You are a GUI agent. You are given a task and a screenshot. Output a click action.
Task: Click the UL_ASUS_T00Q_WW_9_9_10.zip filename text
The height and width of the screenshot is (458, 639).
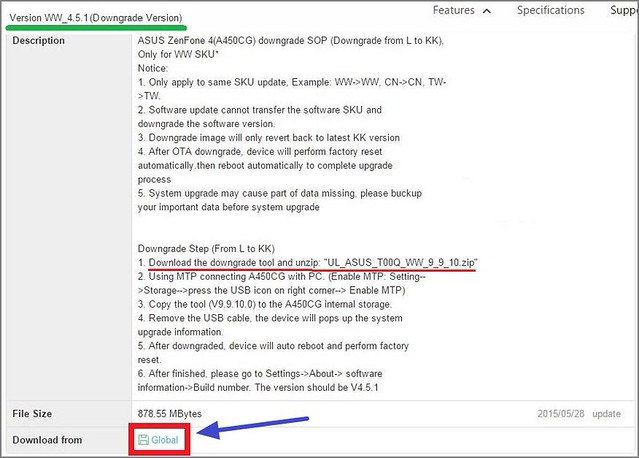pos(400,262)
